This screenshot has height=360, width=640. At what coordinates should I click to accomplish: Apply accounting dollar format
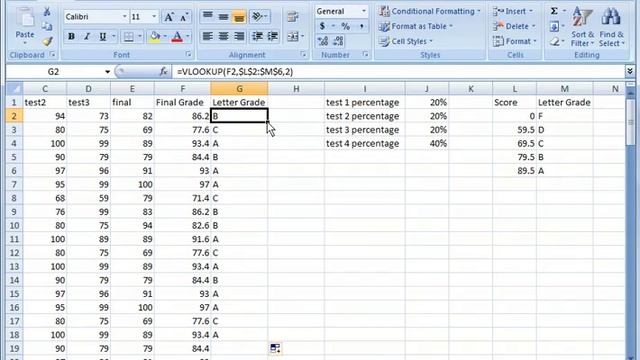tap(322, 26)
